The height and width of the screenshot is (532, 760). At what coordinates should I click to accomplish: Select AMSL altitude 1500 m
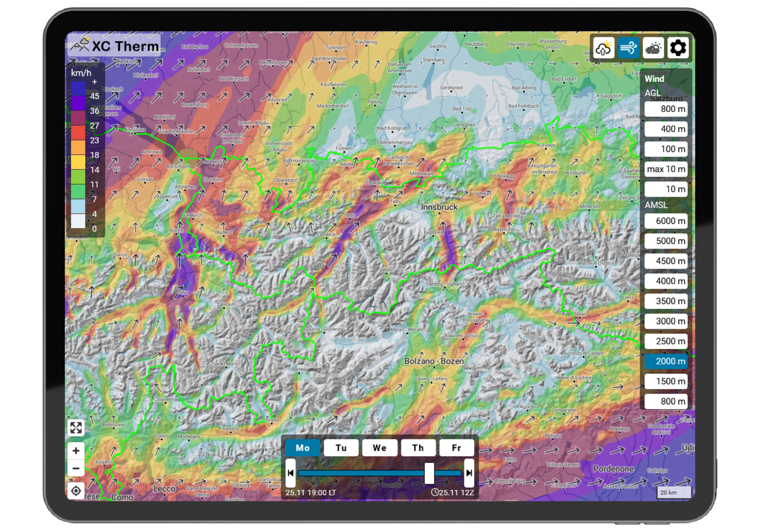pyautogui.click(x=666, y=381)
